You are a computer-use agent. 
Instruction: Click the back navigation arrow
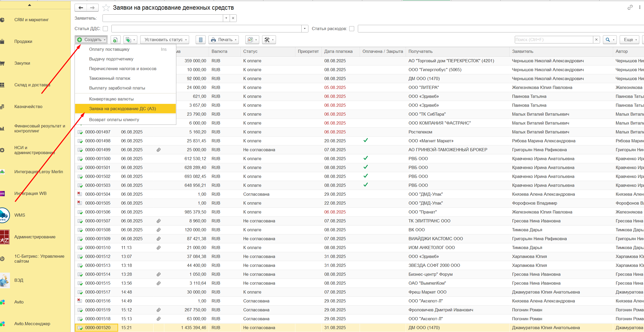pyautogui.click(x=81, y=8)
